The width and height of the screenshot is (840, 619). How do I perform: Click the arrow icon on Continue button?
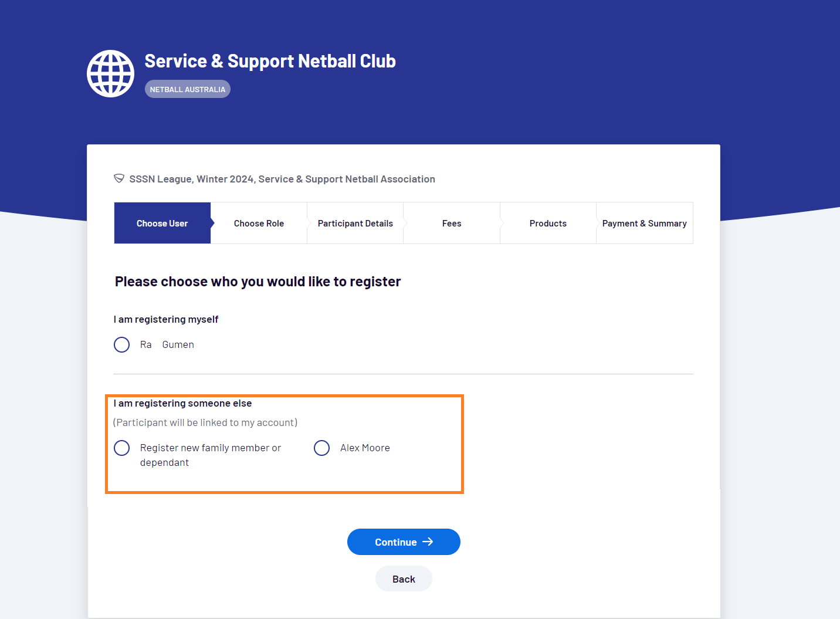(x=428, y=542)
